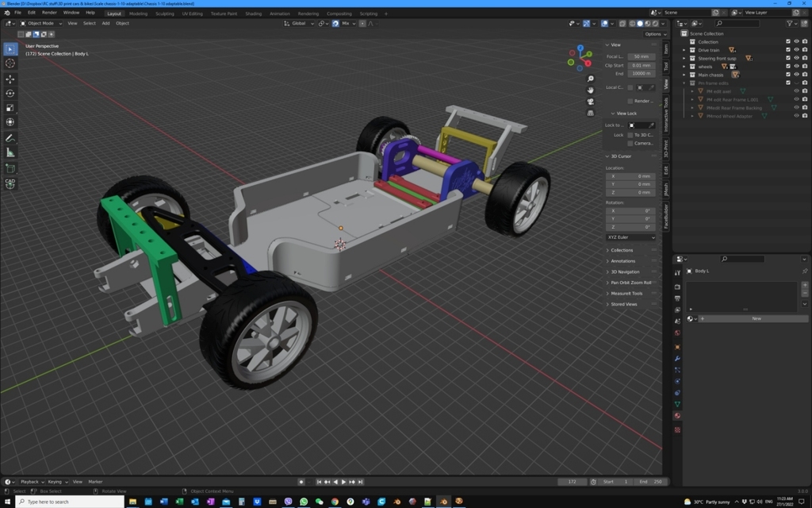Screen dimensions: 812x508
Task: Click the viewport Zoom magnifier icon
Action: (590, 79)
